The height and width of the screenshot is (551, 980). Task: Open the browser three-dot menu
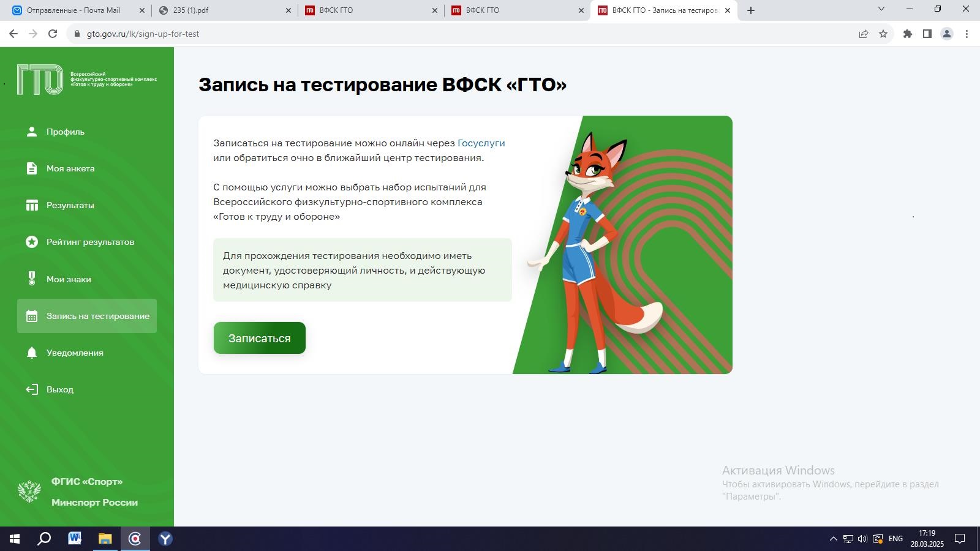tap(967, 34)
